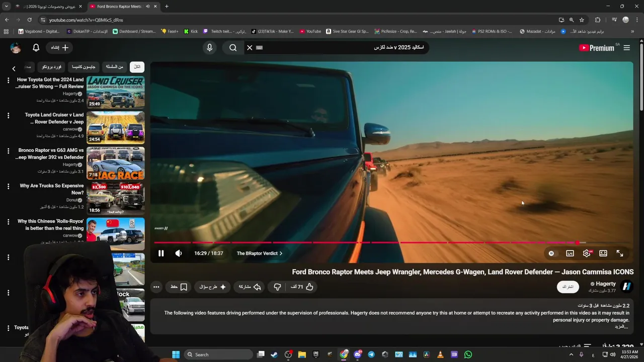Image resolution: width=644 pixels, height=362 pixels.
Task: Open the Hagerty channel avatar
Action: click(x=627, y=287)
